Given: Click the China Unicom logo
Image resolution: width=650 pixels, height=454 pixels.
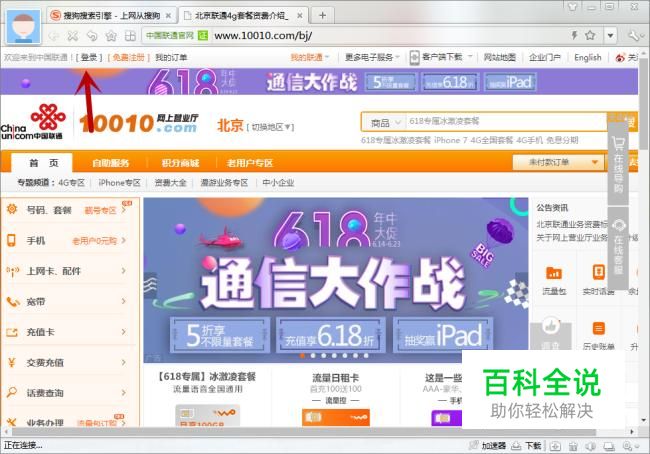Looking at the screenshot, I should pos(32,122).
